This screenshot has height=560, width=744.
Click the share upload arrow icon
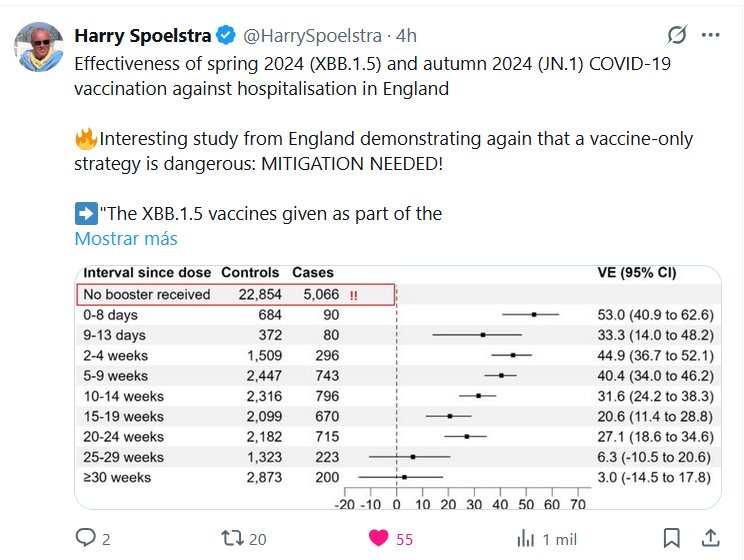tap(709, 538)
